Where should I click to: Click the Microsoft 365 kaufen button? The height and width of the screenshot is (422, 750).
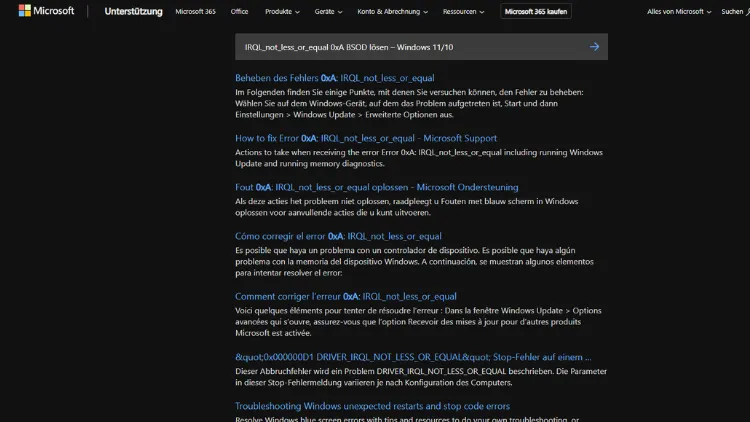pos(536,11)
